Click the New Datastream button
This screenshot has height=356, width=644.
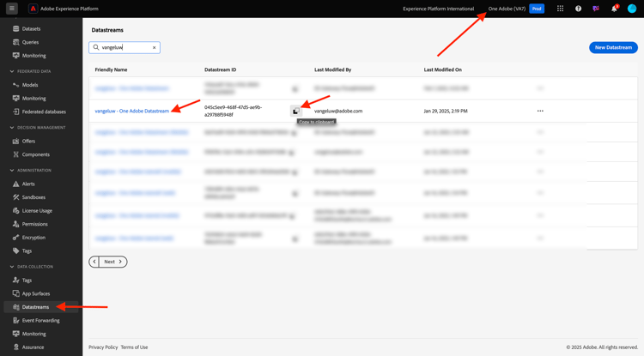click(x=613, y=47)
